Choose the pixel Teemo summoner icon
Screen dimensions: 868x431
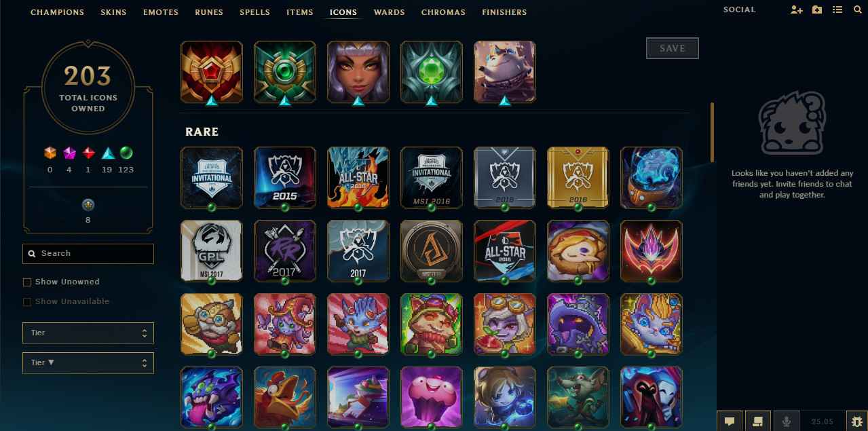(431, 324)
